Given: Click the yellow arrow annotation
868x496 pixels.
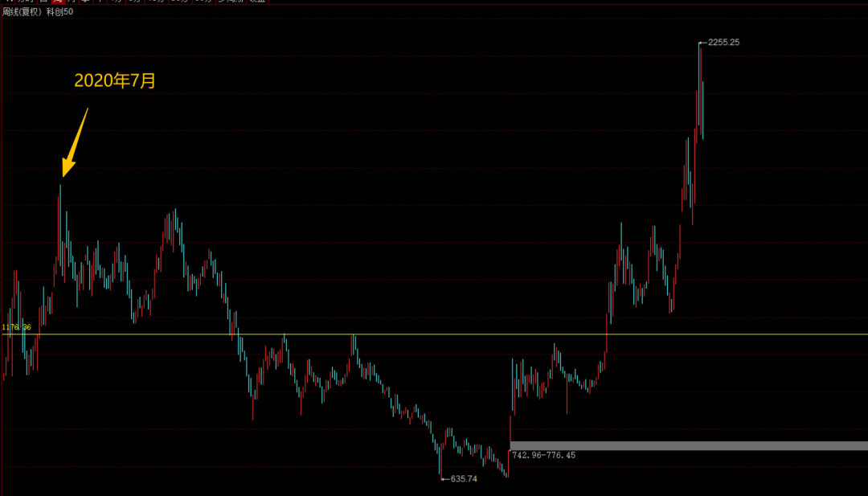Looking at the screenshot, I should pos(76,143).
